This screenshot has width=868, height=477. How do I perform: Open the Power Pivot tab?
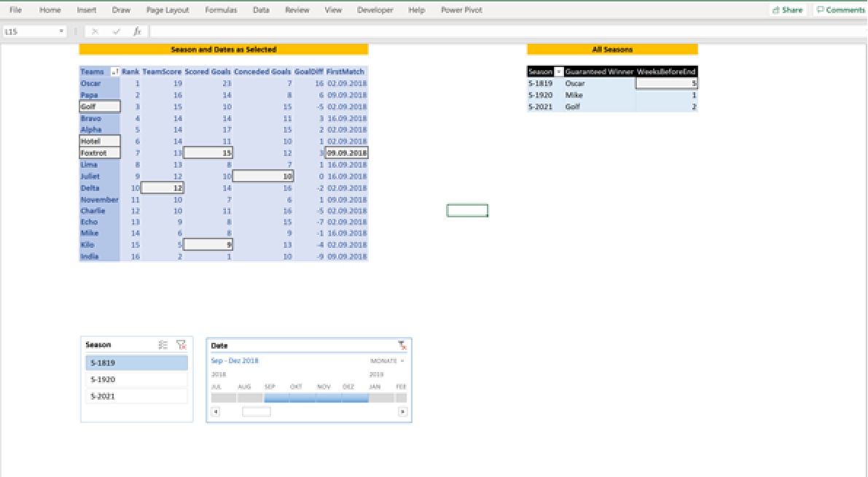(461, 10)
